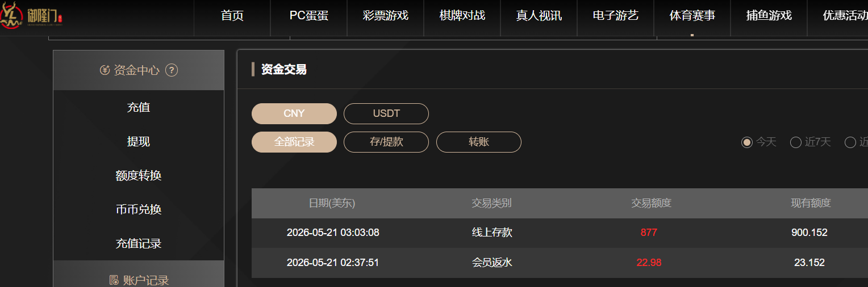Filter records by 存/提款

pyautogui.click(x=386, y=142)
